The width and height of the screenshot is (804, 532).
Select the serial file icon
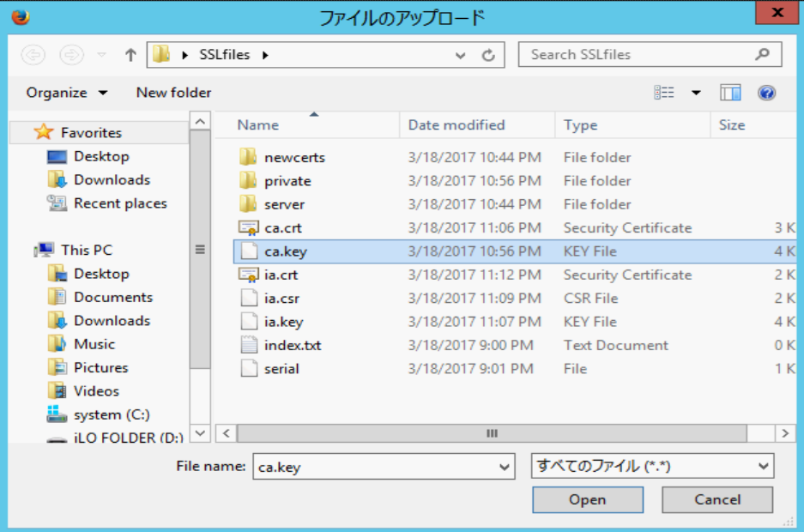point(249,368)
